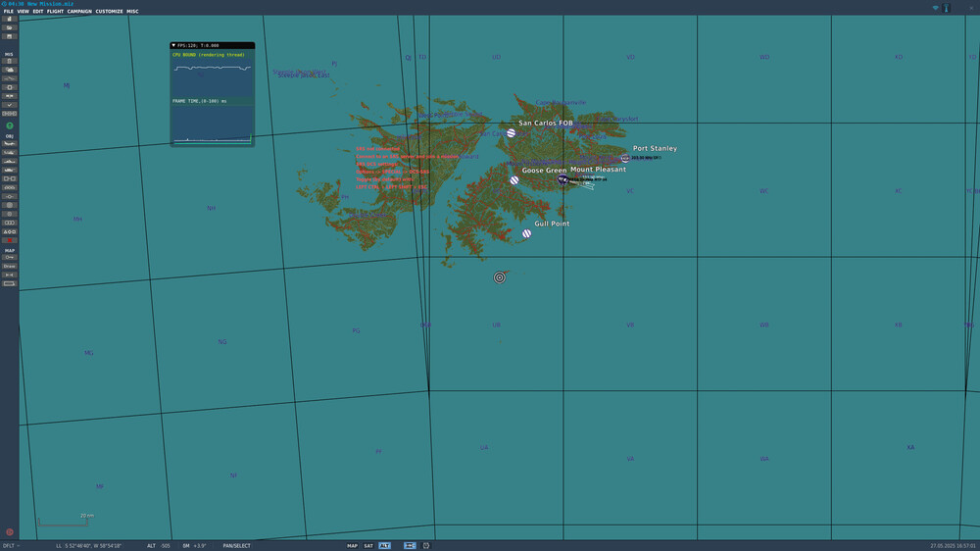980x551 pixels.
Task: Click the checkmark icon in the MIS section
Action: (10, 105)
